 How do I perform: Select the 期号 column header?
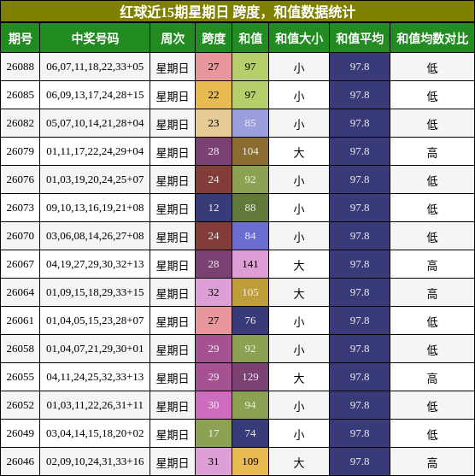(x=20, y=38)
